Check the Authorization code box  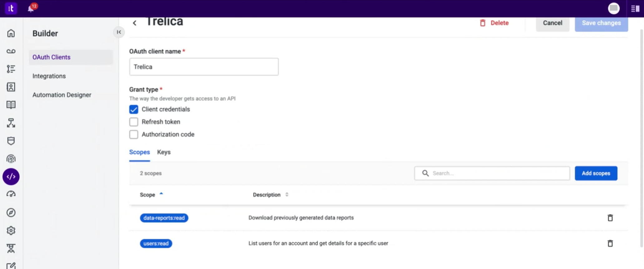tap(134, 134)
